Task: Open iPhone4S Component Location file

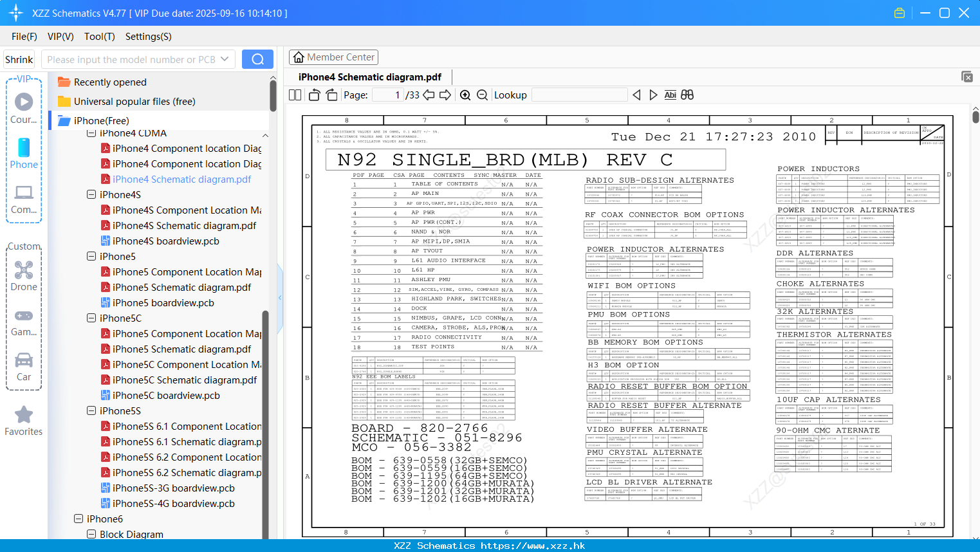Action: coord(181,210)
